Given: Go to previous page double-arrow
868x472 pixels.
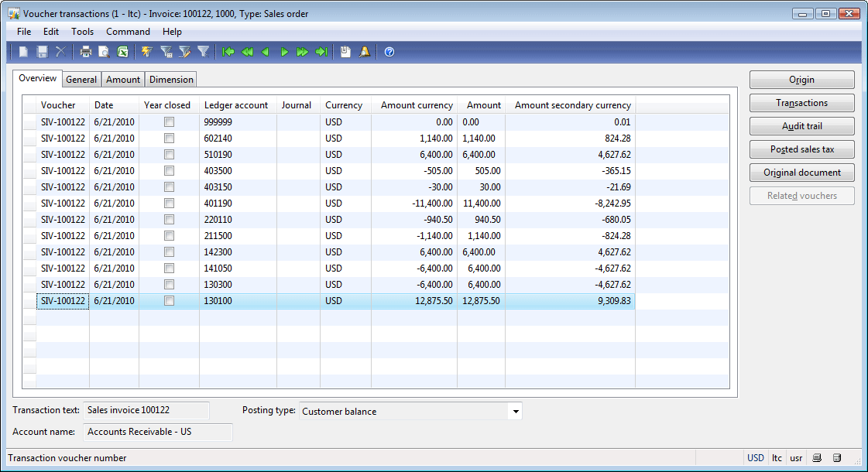Looking at the screenshot, I should point(247,52).
